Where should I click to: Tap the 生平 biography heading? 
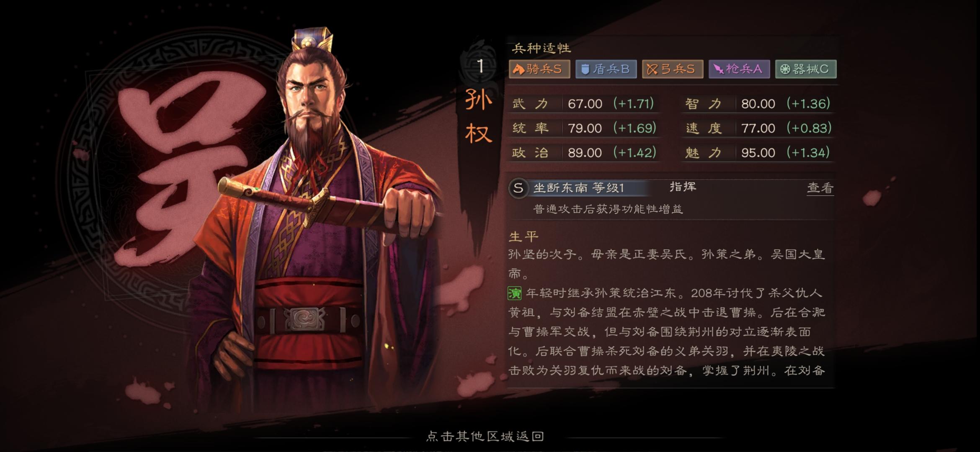tap(524, 236)
